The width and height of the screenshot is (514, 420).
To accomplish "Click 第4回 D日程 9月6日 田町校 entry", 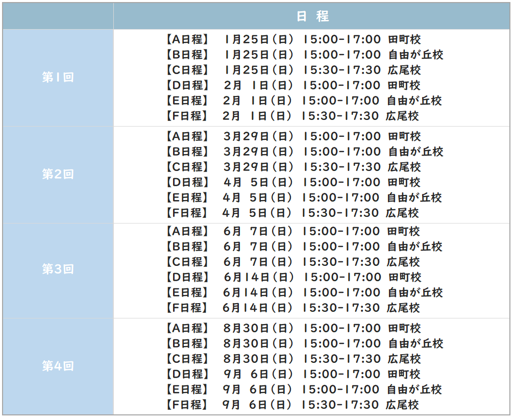I will [x=292, y=374].
